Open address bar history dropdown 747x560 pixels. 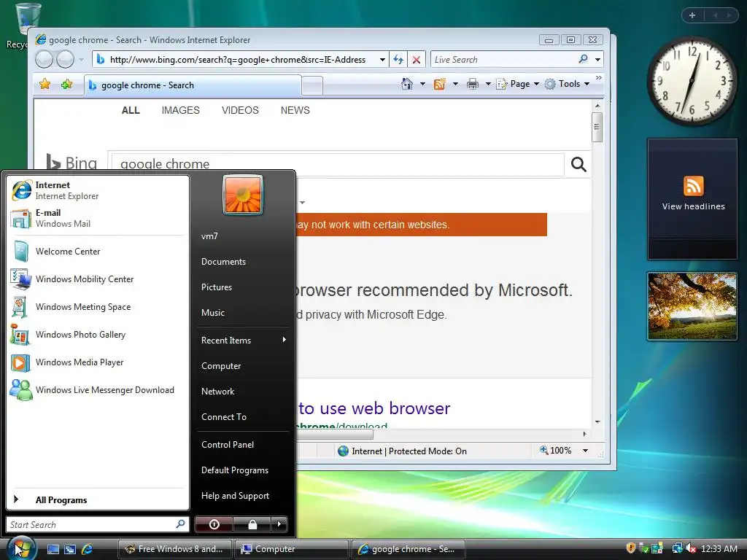pyautogui.click(x=382, y=60)
